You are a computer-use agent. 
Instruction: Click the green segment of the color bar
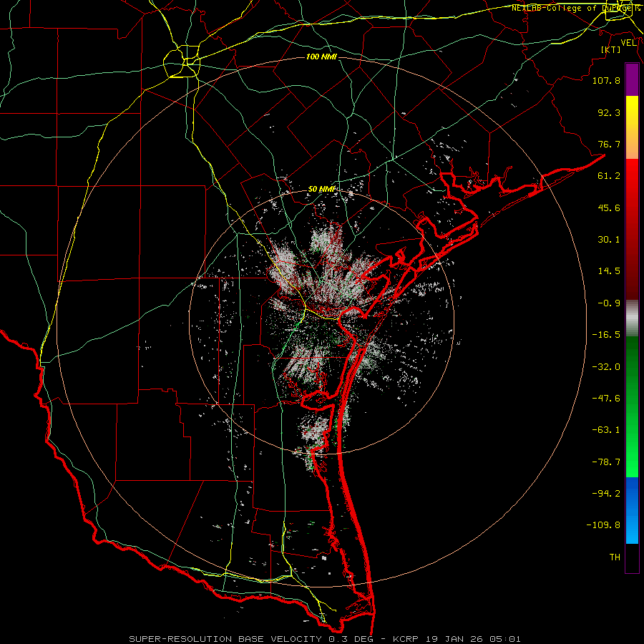click(632, 406)
